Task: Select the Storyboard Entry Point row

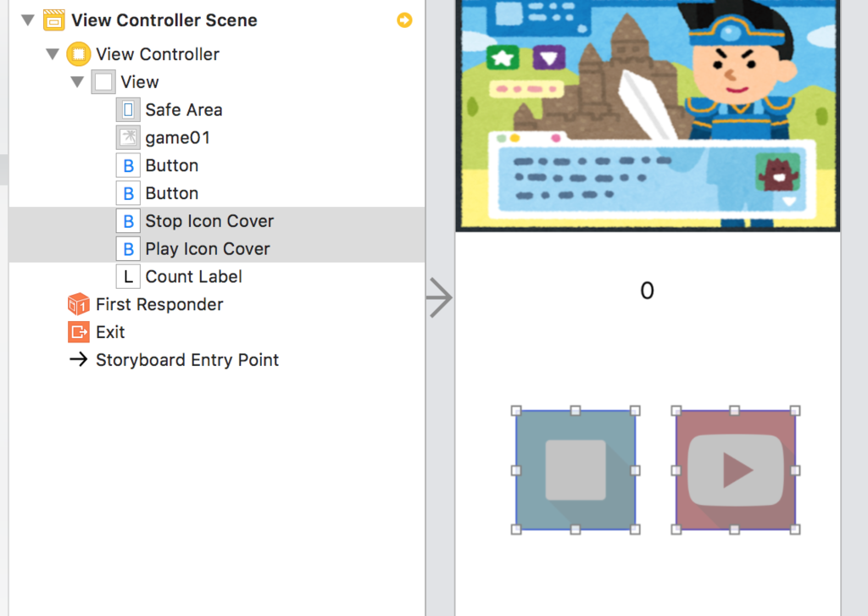Action: pyautogui.click(x=217, y=360)
